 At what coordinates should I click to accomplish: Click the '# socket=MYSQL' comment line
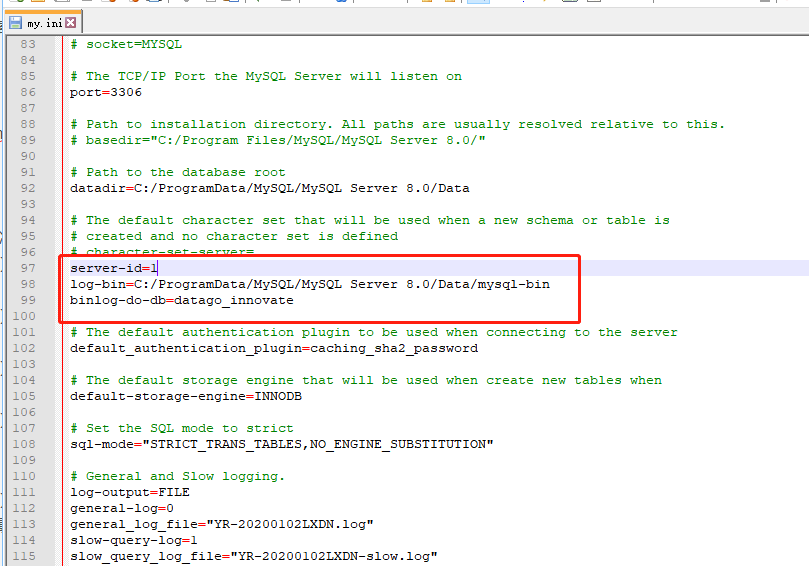[126, 44]
